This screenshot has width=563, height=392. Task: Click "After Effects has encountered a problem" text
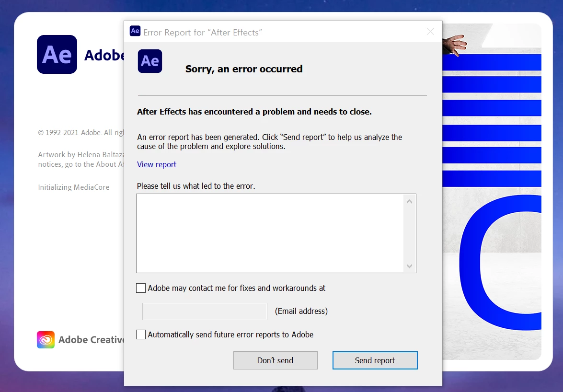click(x=254, y=112)
